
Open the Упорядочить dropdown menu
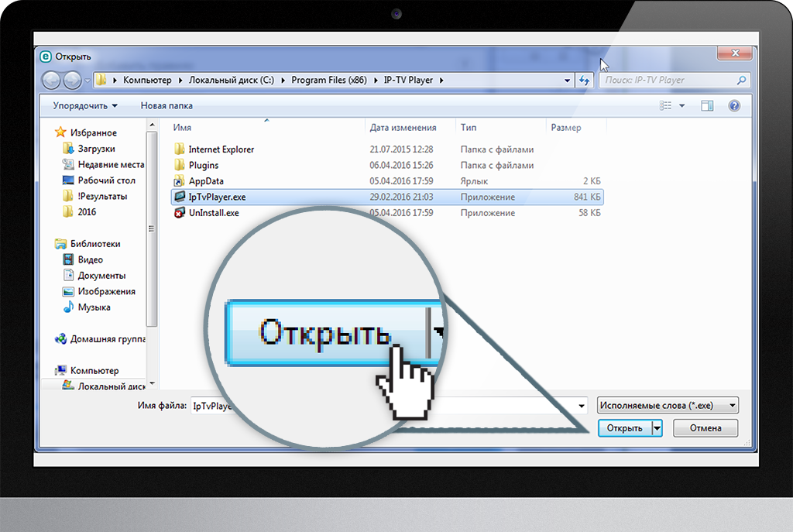(x=85, y=105)
